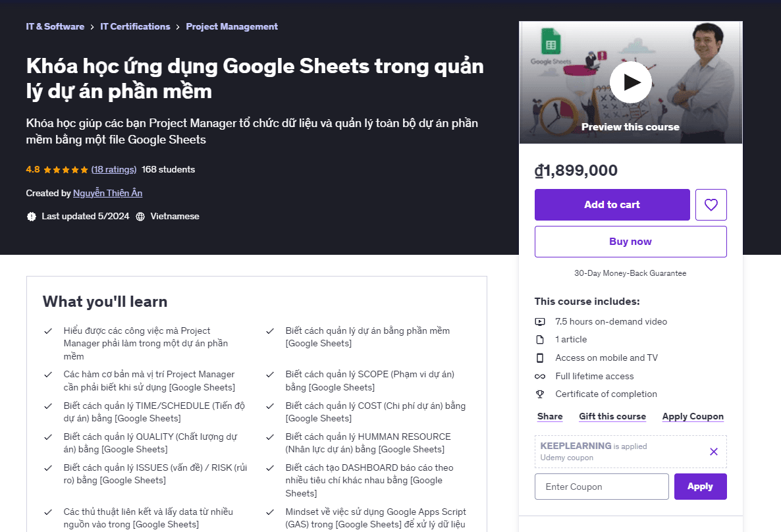The height and width of the screenshot is (532, 781).
Task: Click '168 students' text
Action: coord(169,169)
